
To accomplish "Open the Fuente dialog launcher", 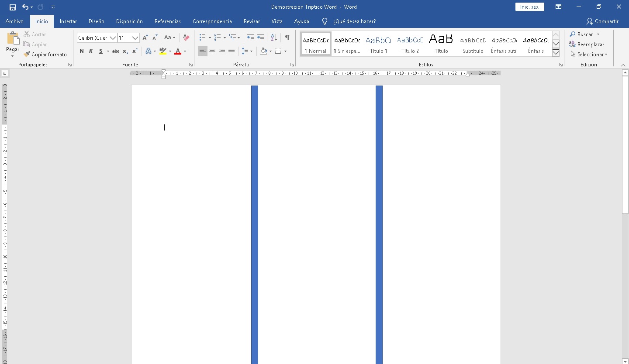I will click(x=191, y=65).
